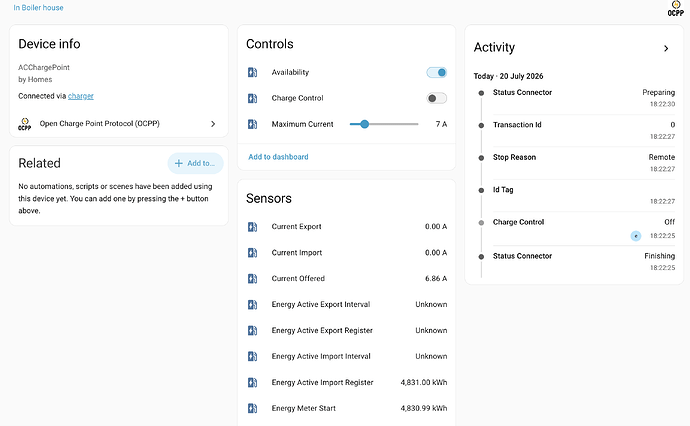690x426 pixels.
Task: Open the Open Charge Point Protocol (OCPP) integration
Action: 118,124
